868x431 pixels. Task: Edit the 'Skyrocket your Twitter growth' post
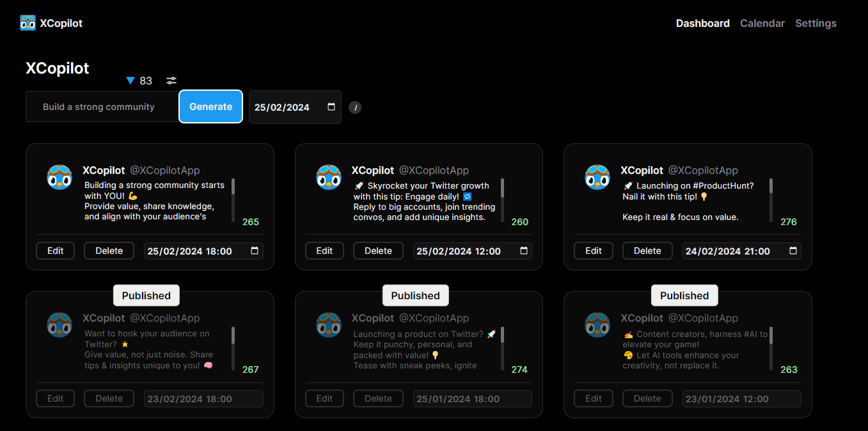coord(324,251)
